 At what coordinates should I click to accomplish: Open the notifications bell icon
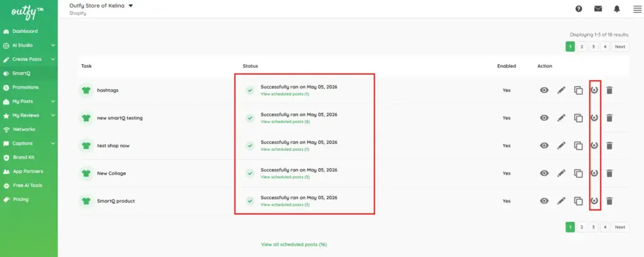click(617, 9)
